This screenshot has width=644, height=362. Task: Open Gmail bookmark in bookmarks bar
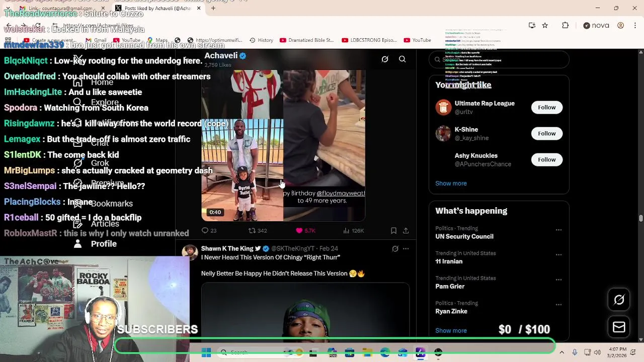coord(96,40)
